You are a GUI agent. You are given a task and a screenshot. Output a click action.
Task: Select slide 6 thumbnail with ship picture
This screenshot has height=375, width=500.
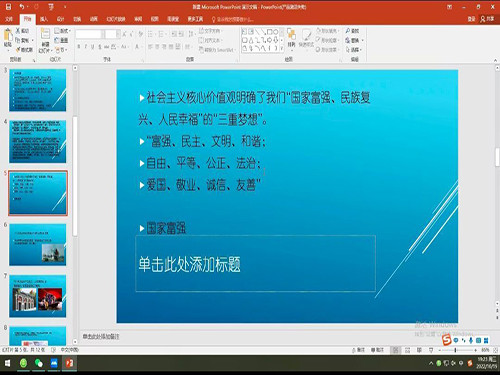38,245
